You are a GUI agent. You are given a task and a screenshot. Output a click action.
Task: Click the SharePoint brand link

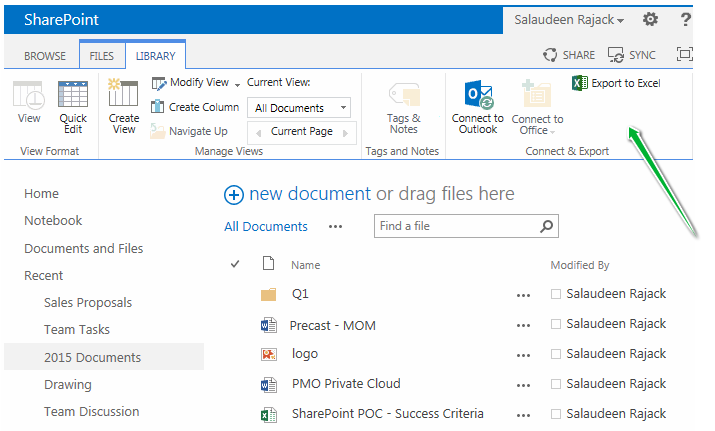click(x=61, y=20)
